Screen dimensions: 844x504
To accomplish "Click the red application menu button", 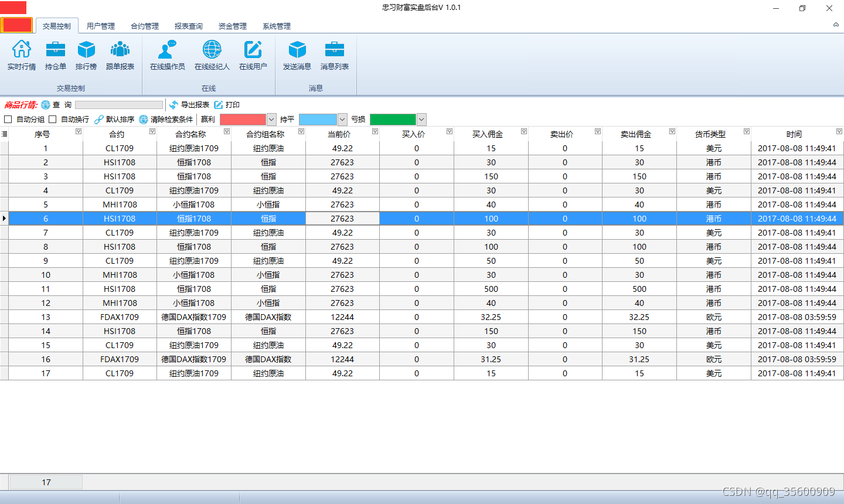I will click(16, 25).
